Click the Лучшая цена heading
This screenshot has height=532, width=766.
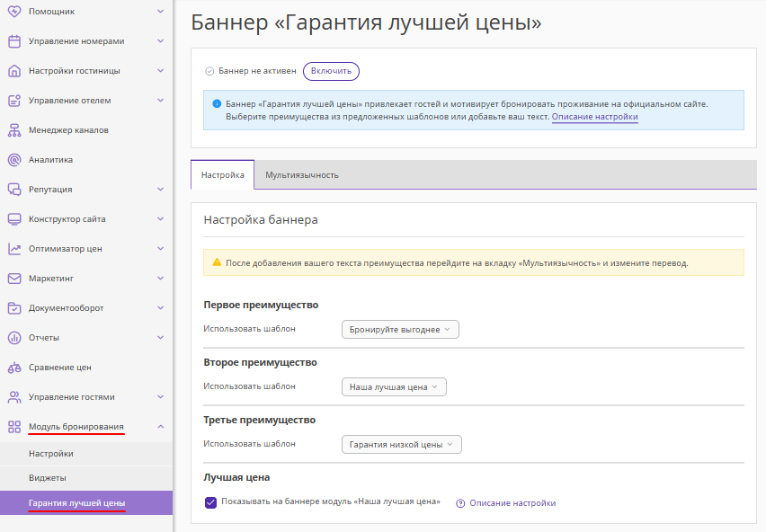(237, 478)
